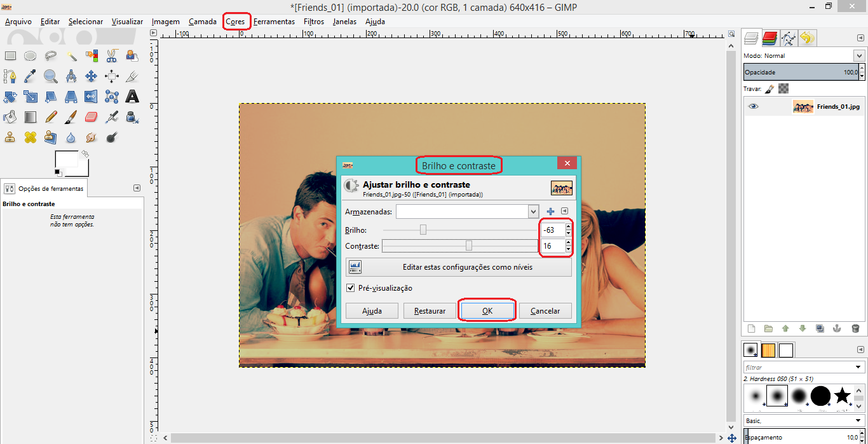
Task: Switch to the Channels tab
Action: (770, 39)
